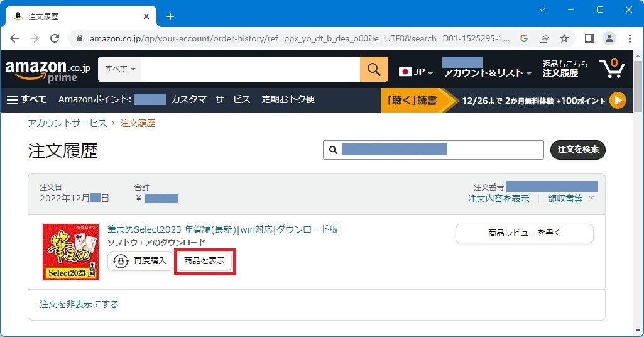Click 注文内容を表示 link
644x337 pixels.
coord(498,199)
